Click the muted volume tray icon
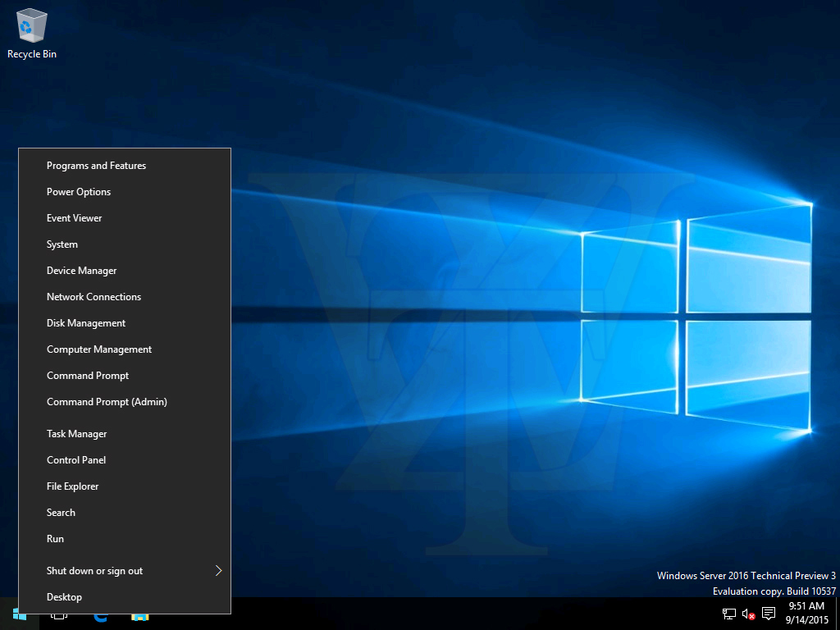 (748, 614)
